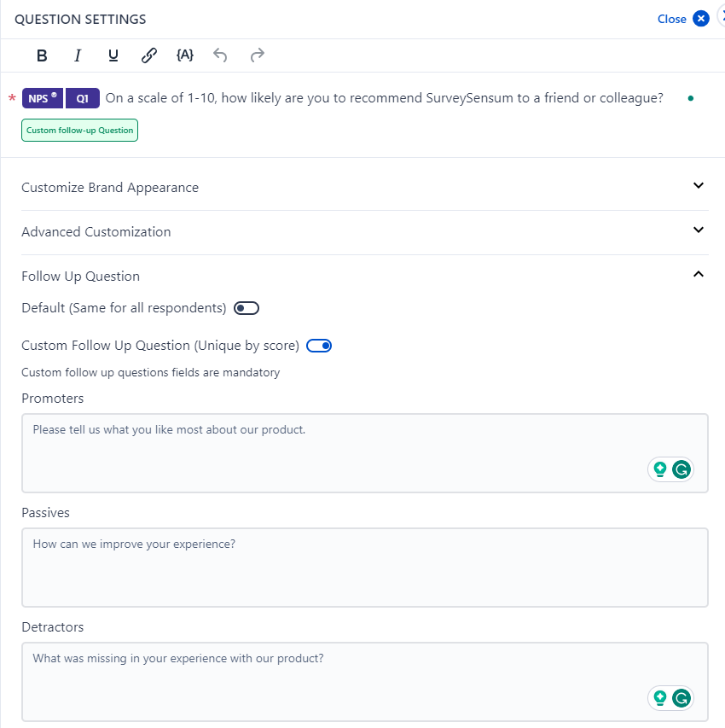
Task: Click the Close text link
Action: pyautogui.click(x=671, y=19)
